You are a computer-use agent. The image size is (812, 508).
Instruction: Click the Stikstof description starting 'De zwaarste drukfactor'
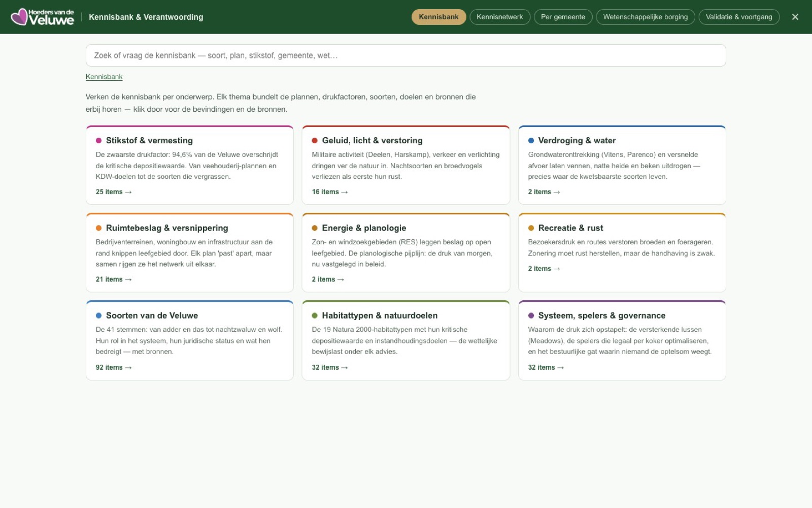(187, 166)
